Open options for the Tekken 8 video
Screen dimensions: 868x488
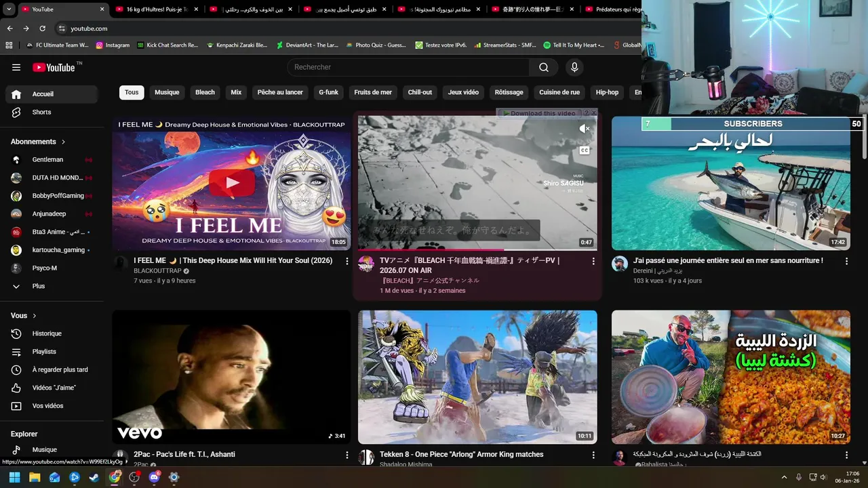[x=593, y=455]
